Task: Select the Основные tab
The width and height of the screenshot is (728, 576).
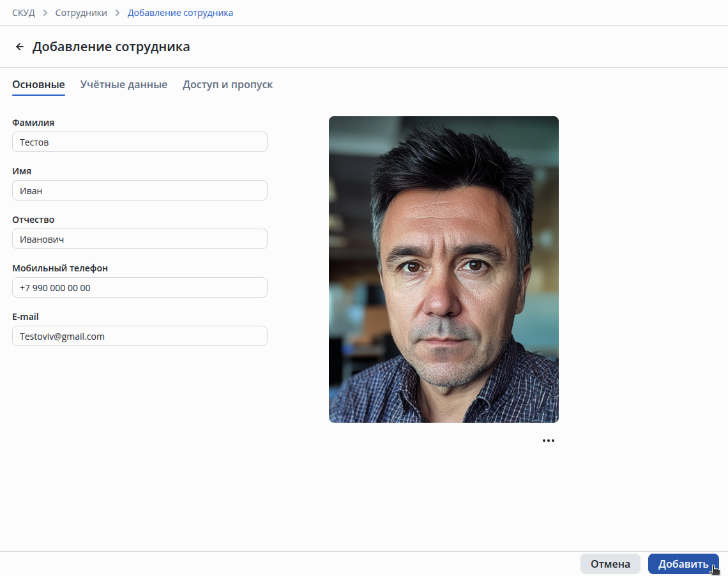Action: pos(38,84)
